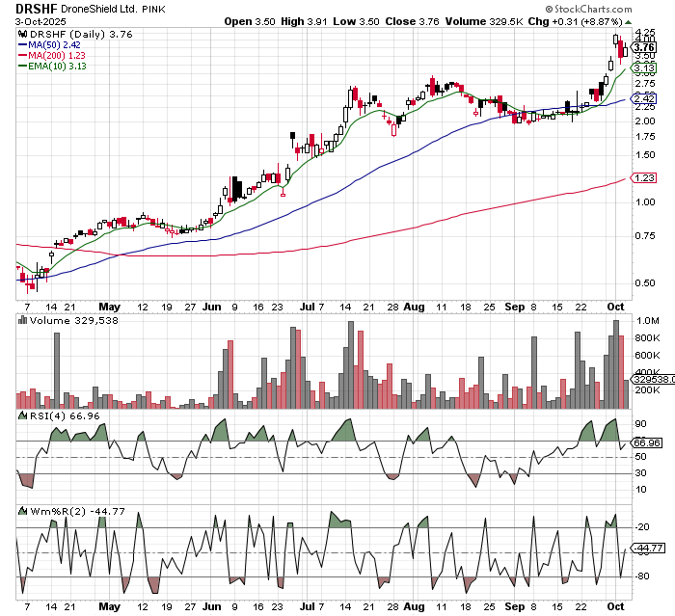
Task: Click the 3-Oct-2025 date text
Action: (x=40, y=21)
